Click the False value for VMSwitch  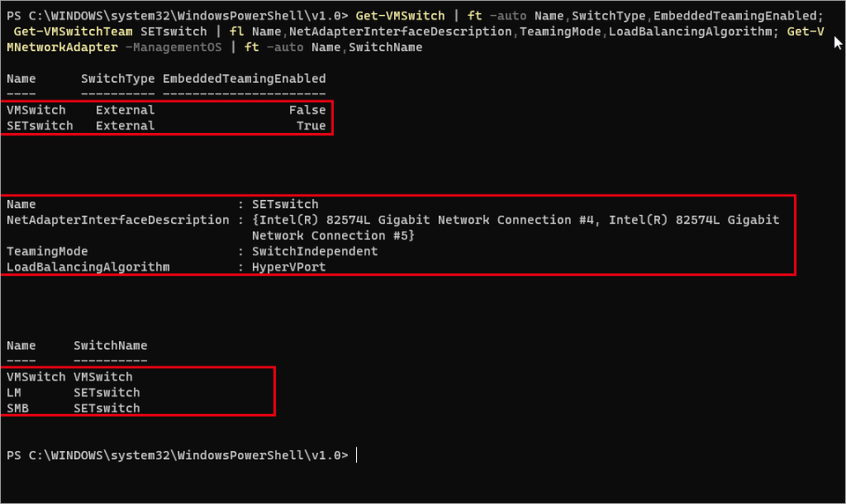[308, 110]
